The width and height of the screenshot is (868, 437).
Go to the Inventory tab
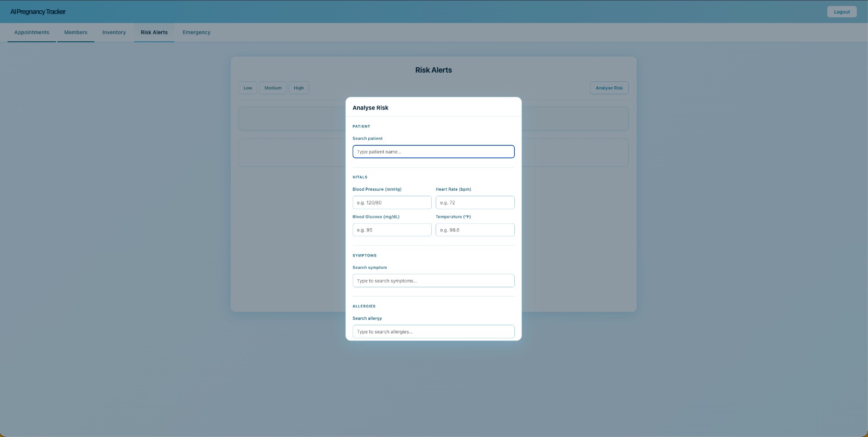point(114,33)
